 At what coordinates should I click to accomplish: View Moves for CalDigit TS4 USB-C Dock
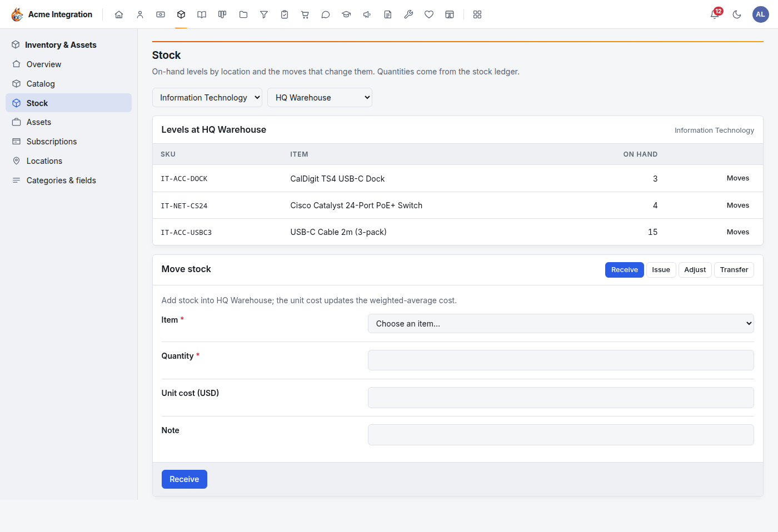click(x=738, y=178)
